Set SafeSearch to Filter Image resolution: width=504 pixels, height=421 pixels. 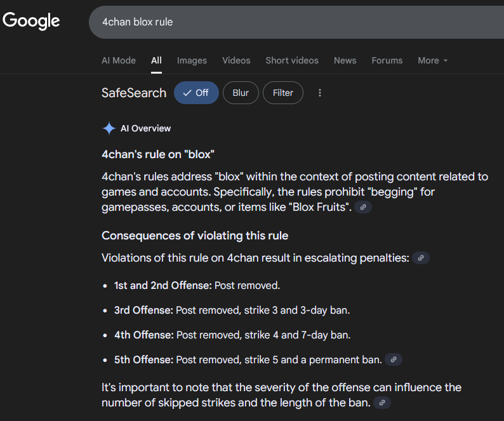(283, 93)
